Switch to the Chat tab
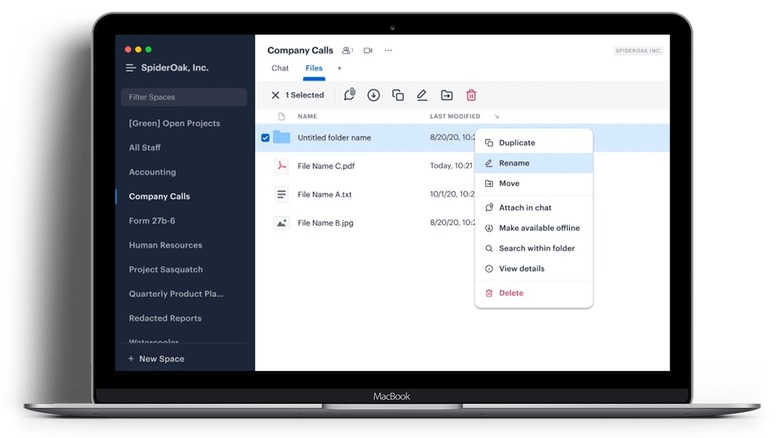 tap(280, 68)
